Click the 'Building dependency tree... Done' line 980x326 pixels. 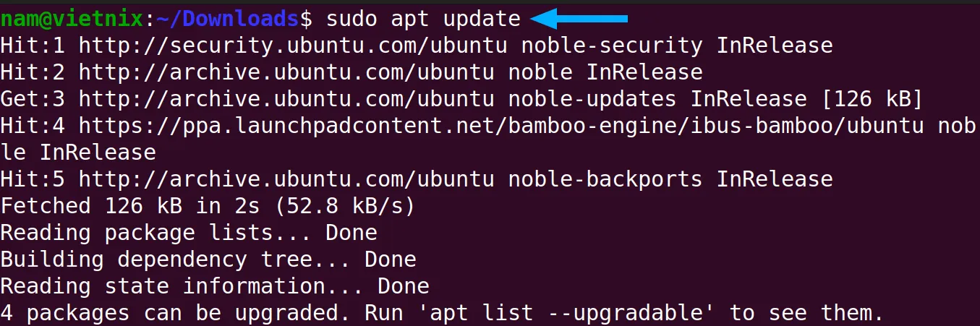point(208,259)
